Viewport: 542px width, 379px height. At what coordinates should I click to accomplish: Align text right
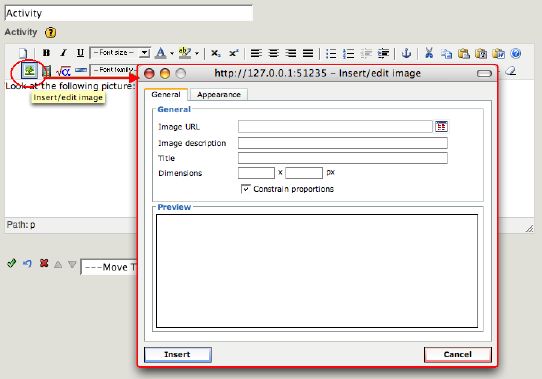coord(291,53)
